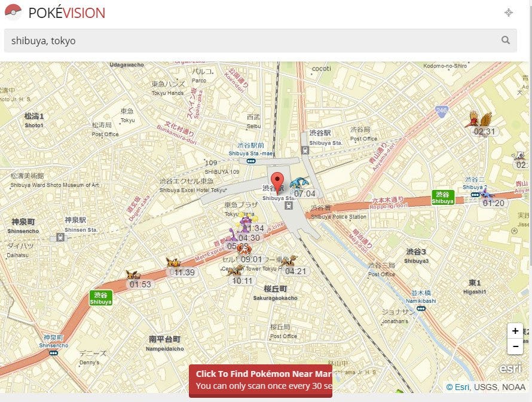Click the search magnifier icon
532x402 pixels.
[x=506, y=40]
